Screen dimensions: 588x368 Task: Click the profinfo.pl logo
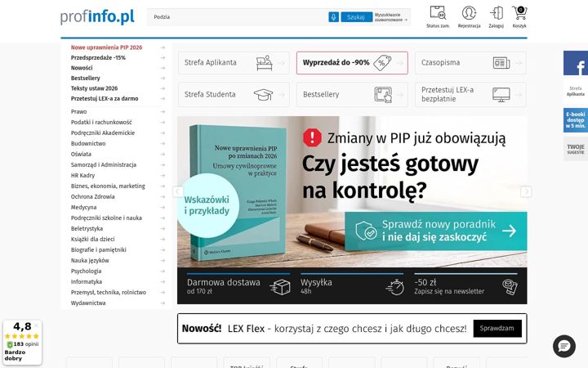tap(97, 17)
